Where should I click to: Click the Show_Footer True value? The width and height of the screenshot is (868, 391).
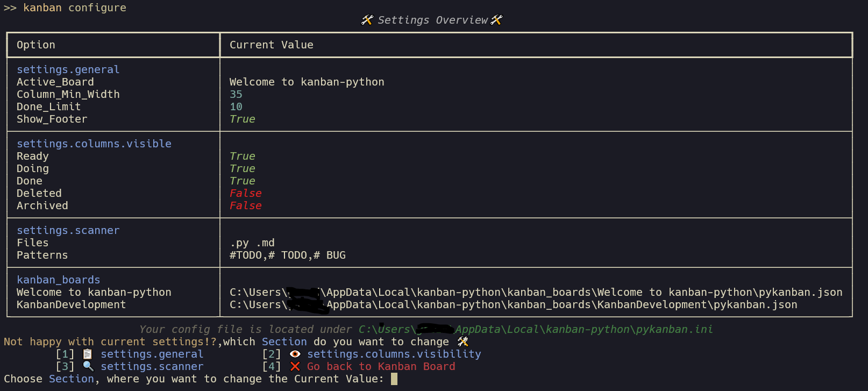tap(243, 119)
